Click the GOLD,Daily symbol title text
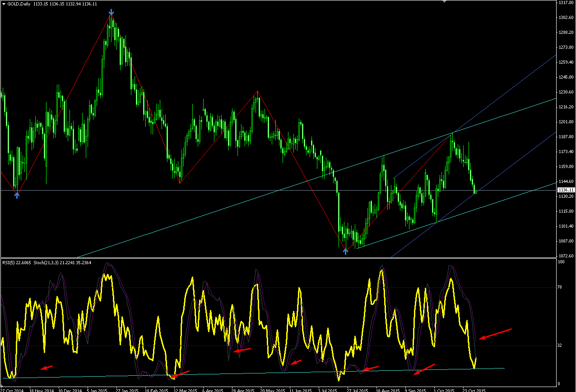This screenshot has width=576, height=392. (19, 4)
